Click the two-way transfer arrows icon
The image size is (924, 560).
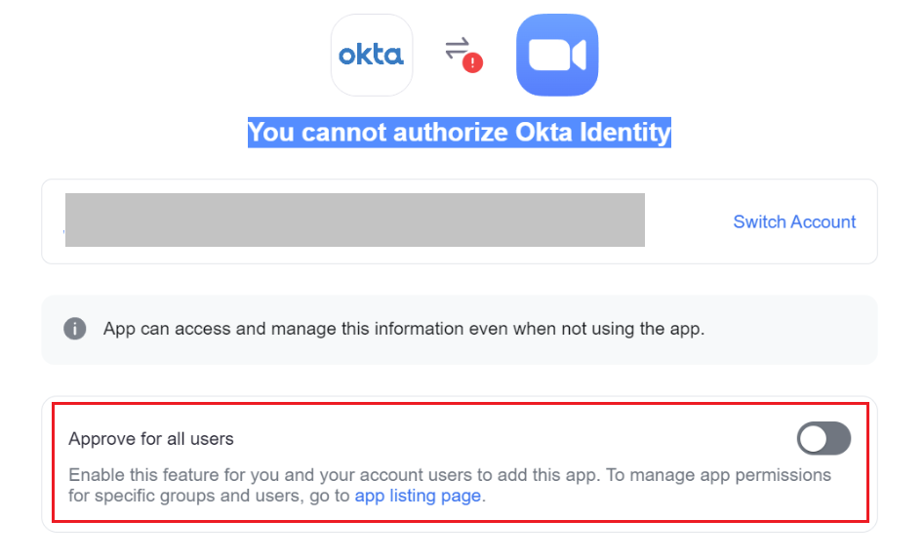[x=457, y=48]
